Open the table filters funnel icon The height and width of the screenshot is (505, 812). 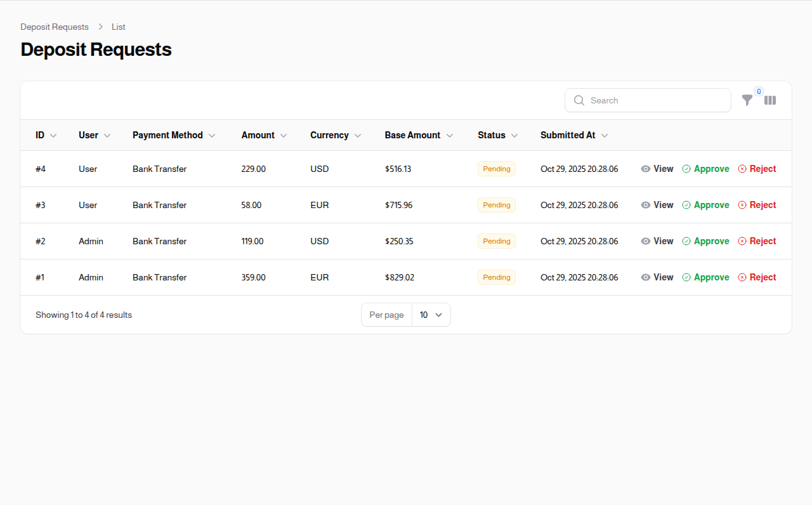coord(747,100)
